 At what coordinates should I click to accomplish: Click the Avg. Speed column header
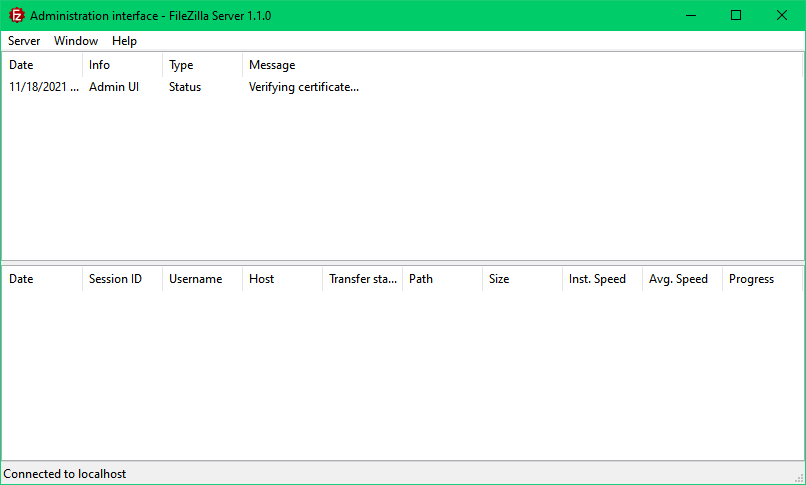(x=681, y=279)
